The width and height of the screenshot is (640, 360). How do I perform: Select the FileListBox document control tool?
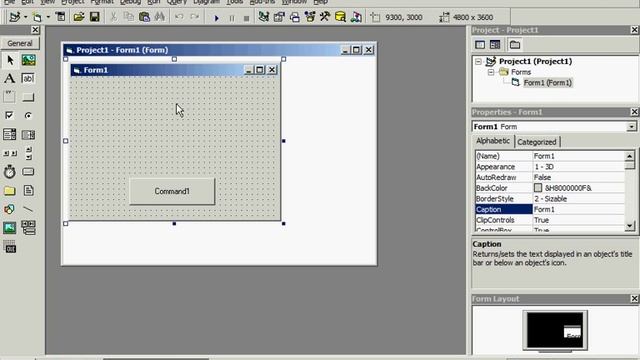click(28, 191)
